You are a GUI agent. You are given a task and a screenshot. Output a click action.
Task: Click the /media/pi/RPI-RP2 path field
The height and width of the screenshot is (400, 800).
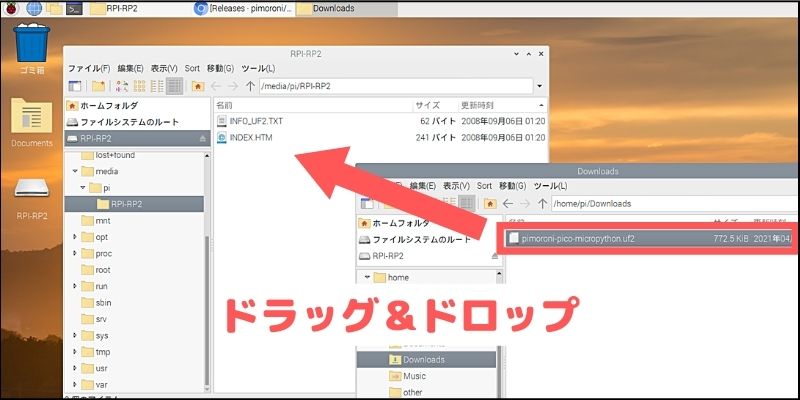tap(396, 86)
